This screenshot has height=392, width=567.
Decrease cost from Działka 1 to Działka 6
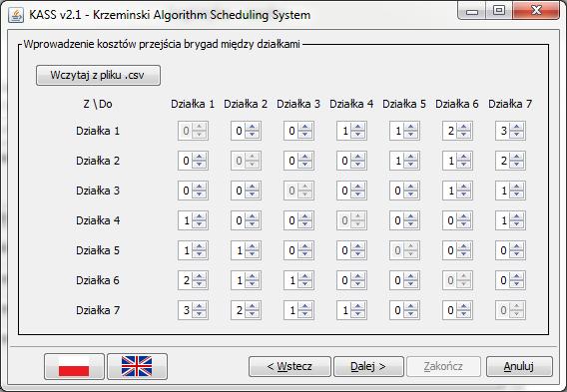click(x=463, y=135)
